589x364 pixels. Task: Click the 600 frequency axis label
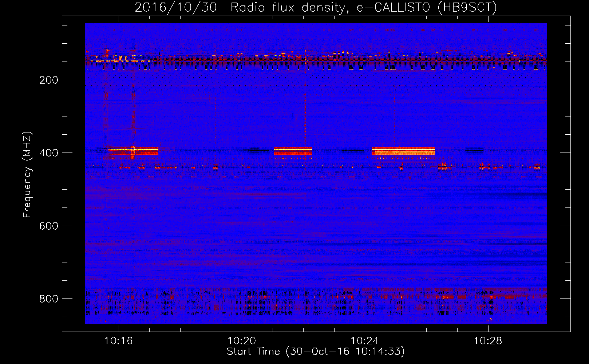point(49,226)
